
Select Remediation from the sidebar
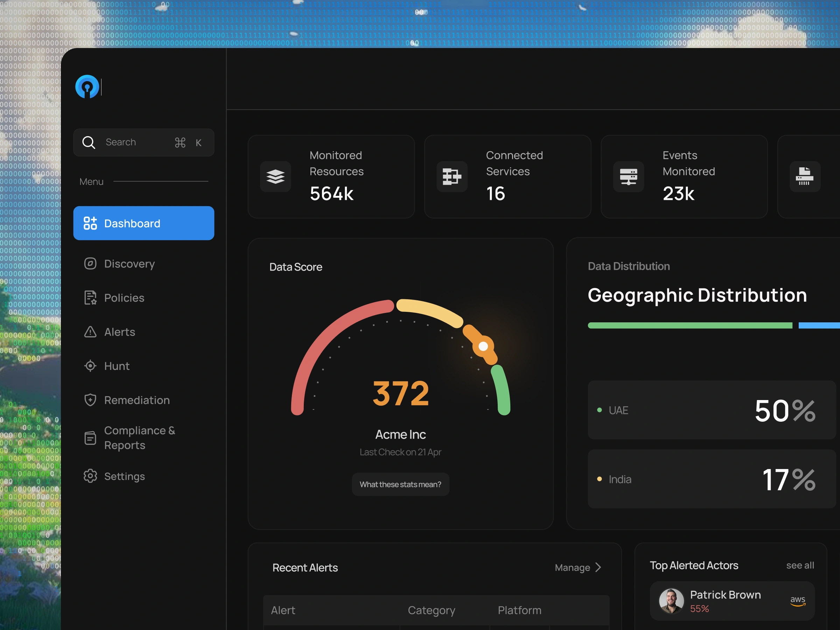(137, 400)
